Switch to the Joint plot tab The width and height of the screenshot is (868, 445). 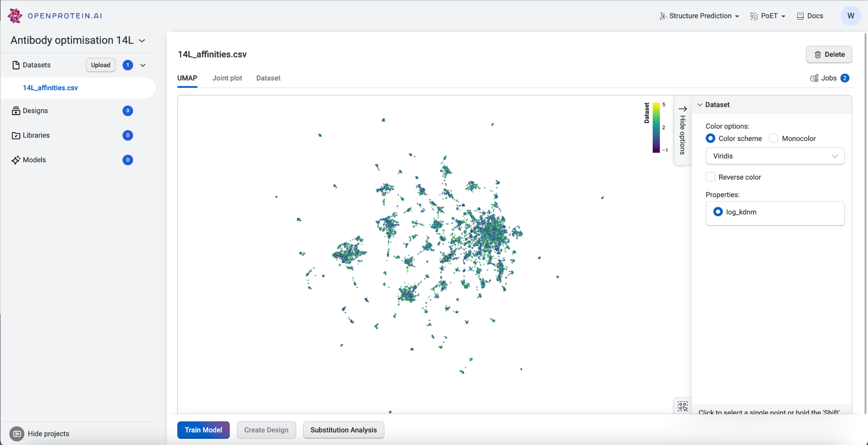click(227, 78)
